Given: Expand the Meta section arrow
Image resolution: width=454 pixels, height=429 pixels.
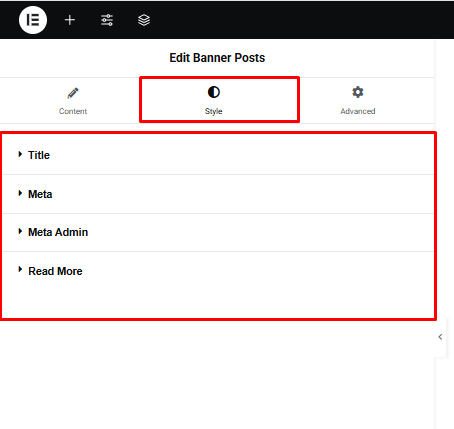Looking at the screenshot, I should click(x=20, y=193).
